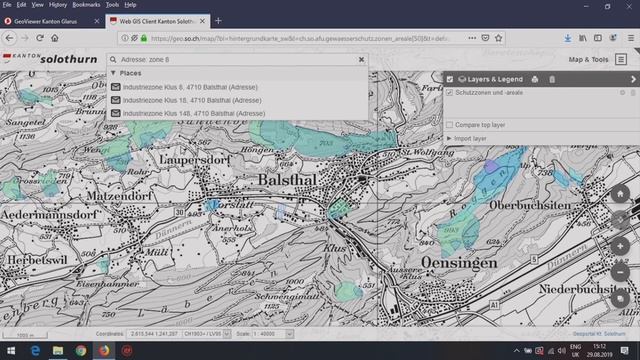Open the background layer switcher map button
This screenshot has width=640, height=360.
(x=620, y=298)
